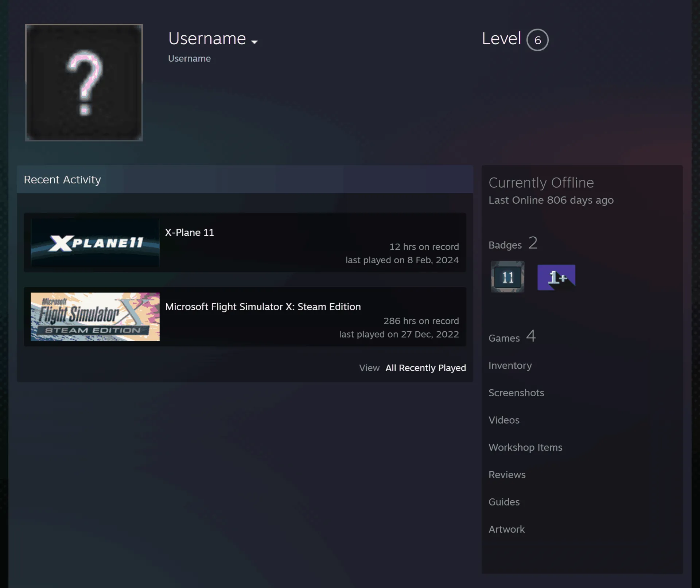Click 'last played on 8 Feb, 2024'

coord(402,260)
